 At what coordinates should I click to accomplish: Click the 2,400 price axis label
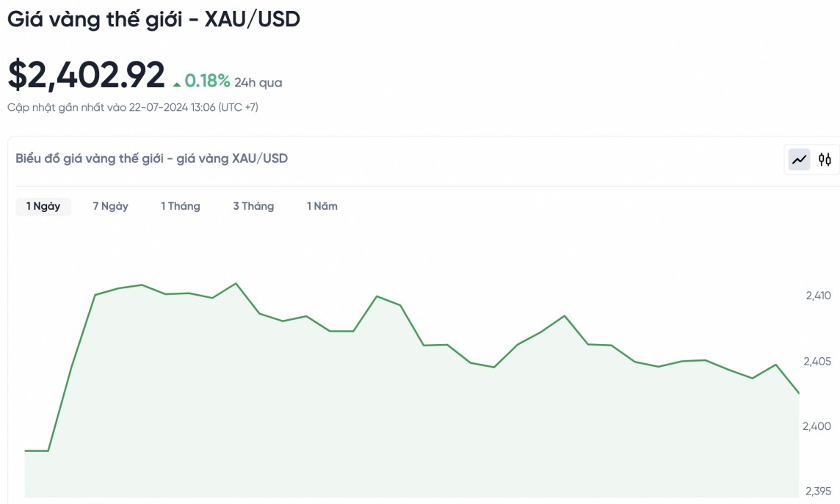click(x=818, y=426)
